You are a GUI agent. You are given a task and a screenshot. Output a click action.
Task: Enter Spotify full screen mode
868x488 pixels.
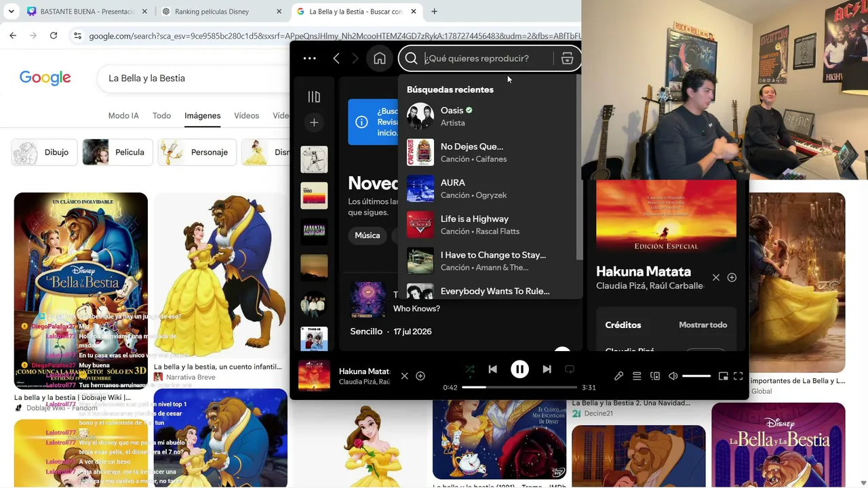coord(738,376)
